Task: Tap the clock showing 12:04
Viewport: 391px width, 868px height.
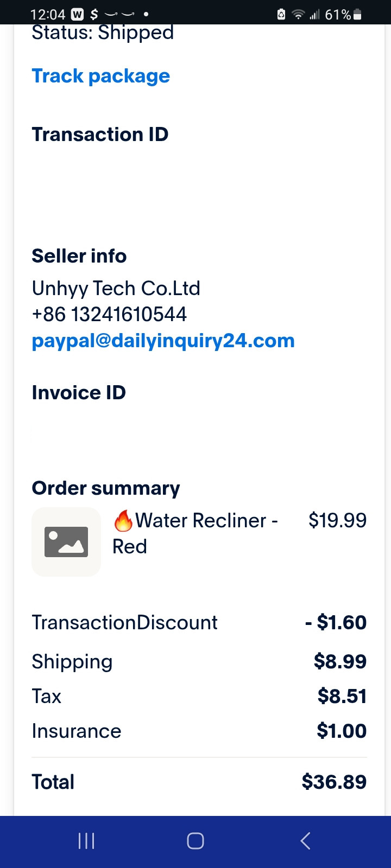Action: tap(48, 15)
